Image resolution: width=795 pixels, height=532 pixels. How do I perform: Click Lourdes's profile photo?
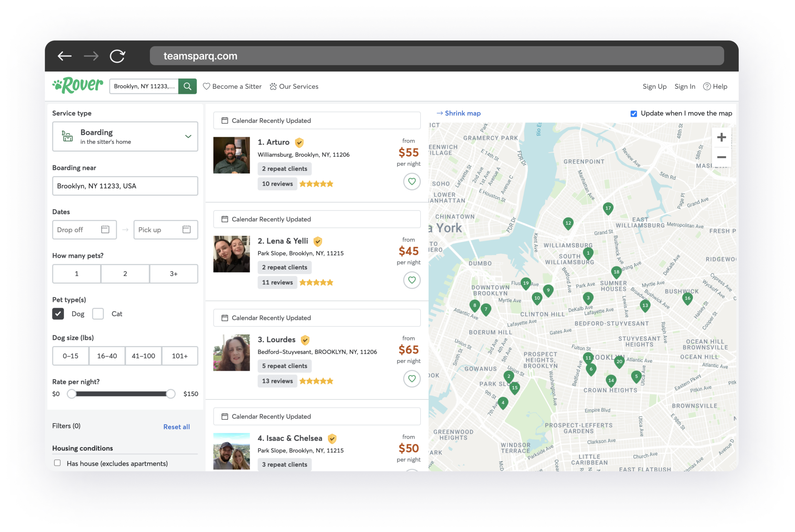coord(231,352)
